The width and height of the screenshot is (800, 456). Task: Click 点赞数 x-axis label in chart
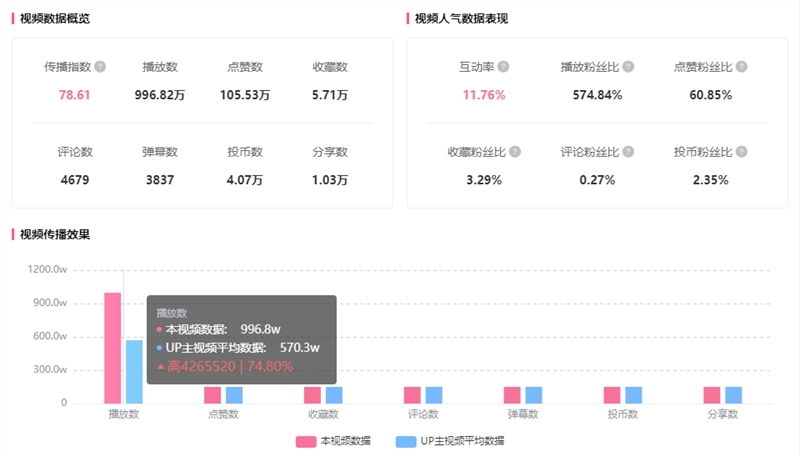point(223,414)
